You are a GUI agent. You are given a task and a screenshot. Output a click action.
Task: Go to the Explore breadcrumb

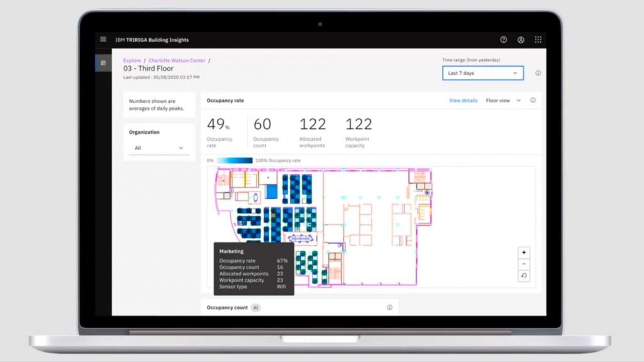tap(132, 60)
